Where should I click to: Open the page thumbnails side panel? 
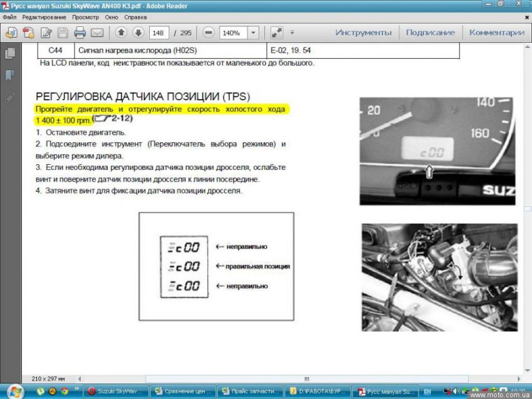tap(10, 54)
